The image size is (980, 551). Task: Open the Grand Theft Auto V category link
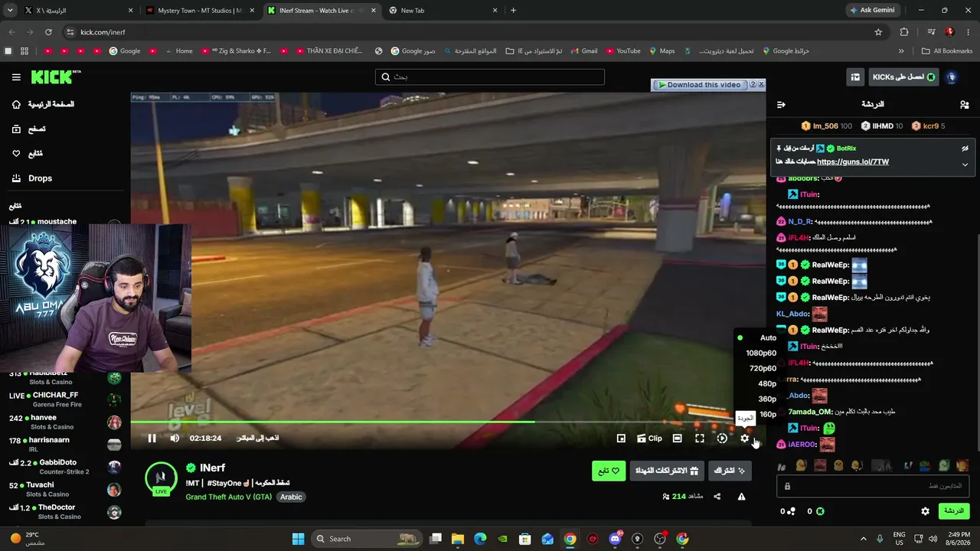[x=228, y=497]
